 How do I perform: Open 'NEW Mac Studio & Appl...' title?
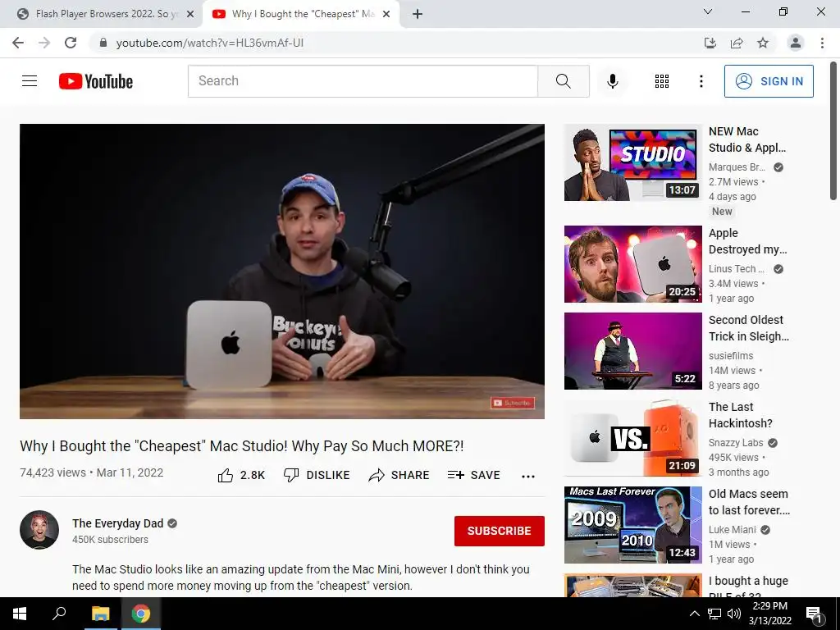pos(747,139)
